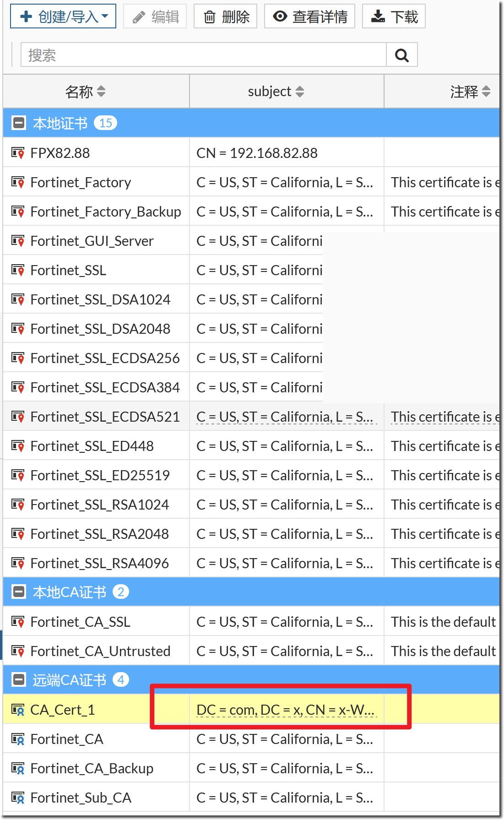Click the CA certificate icon beside CA_Cert_1
The height and width of the screenshot is (820, 504).
[18, 710]
